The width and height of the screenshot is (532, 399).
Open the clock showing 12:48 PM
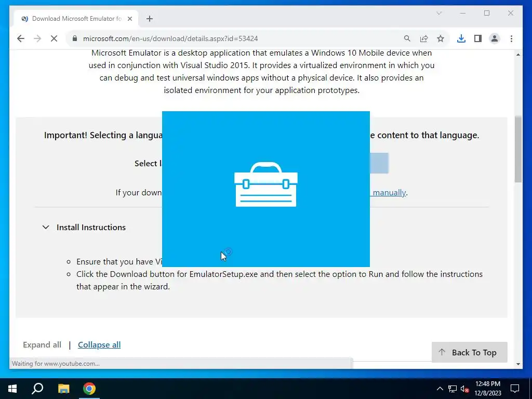(x=487, y=389)
